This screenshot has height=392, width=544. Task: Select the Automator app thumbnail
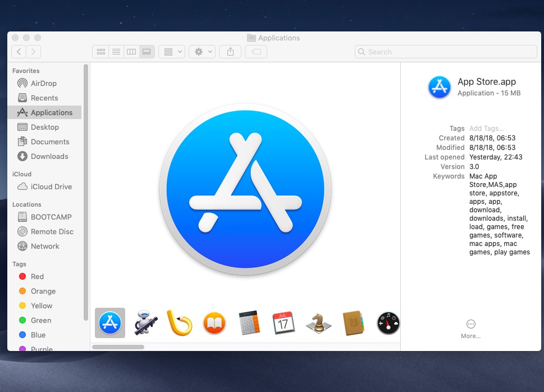click(144, 323)
